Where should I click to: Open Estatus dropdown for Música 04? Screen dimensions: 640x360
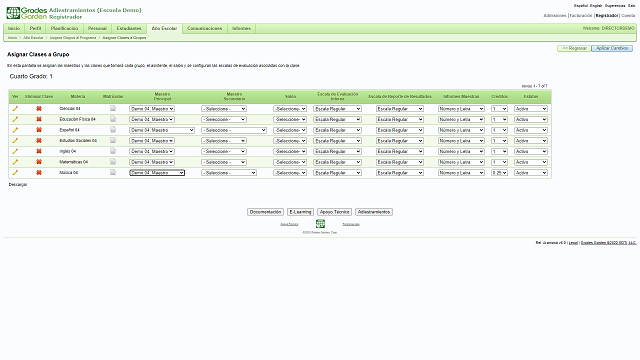pyautogui.click(x=531, y=173)
